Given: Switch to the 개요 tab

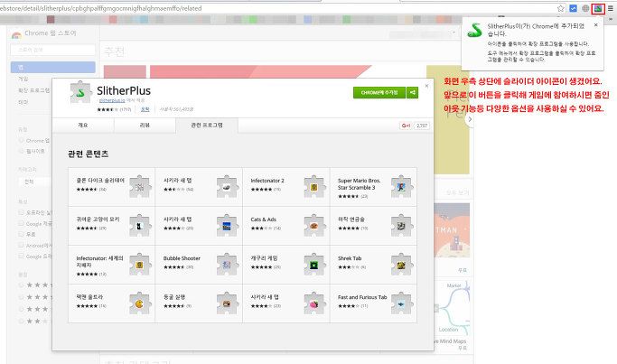Looking at the screenshot, I should 83,126.
